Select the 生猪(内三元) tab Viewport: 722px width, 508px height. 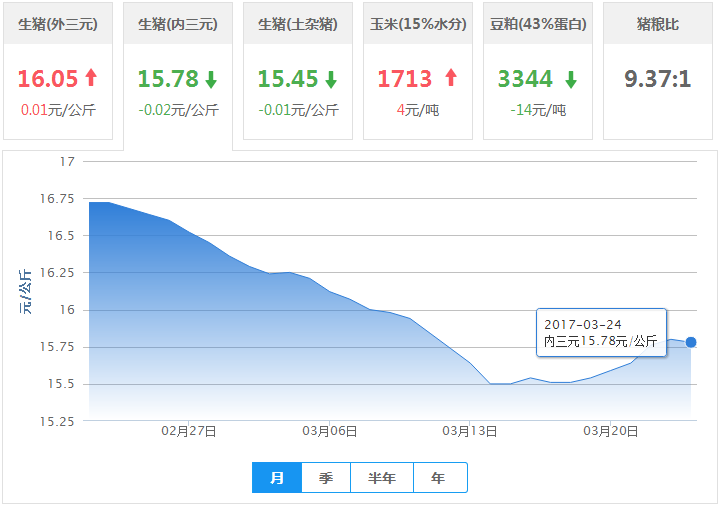coord(178,24)
